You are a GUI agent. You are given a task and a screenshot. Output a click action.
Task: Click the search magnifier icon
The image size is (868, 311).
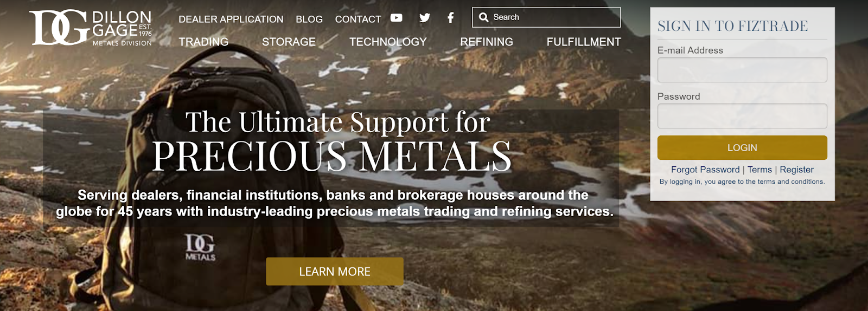click(483, 17)
